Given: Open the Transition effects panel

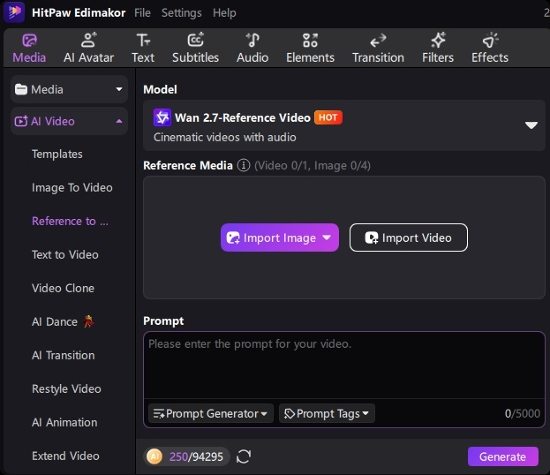Looking at the screenshot, I should [378, 48].
